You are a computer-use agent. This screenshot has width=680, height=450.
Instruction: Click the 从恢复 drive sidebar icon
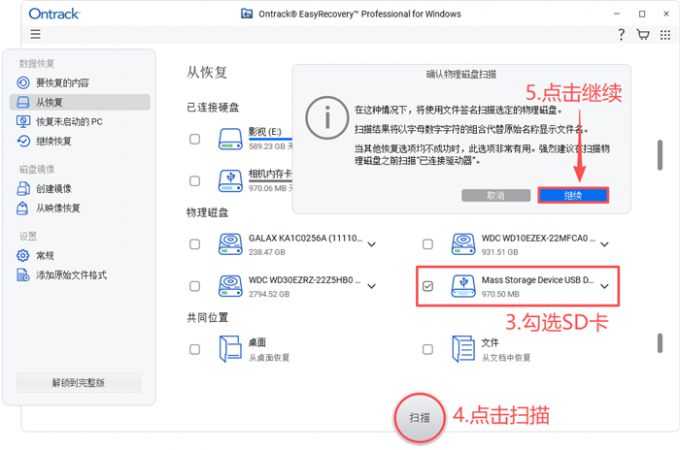tap(23, 102)
